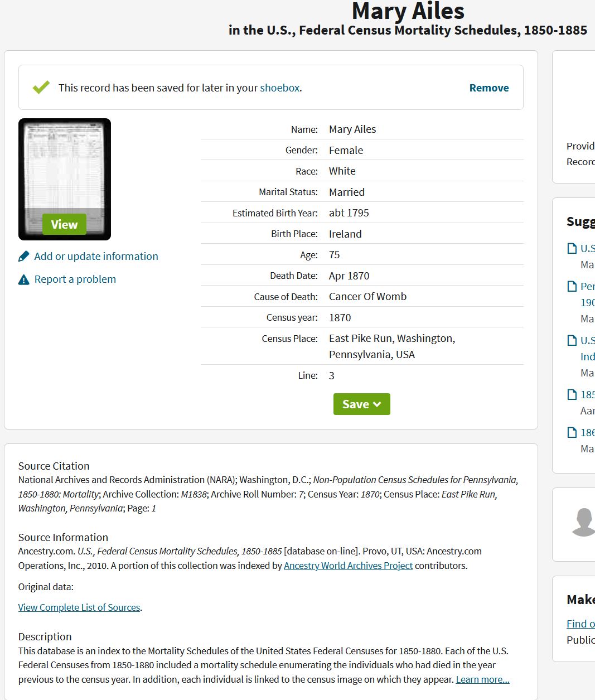The height and width of the screenshot is (700, 595).
Task: Click the second suggested record document icon
Action: coord(572,287)
